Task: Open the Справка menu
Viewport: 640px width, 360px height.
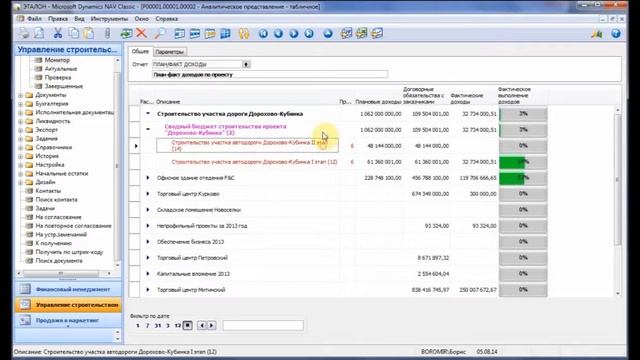Action: [x=167, y=19]
